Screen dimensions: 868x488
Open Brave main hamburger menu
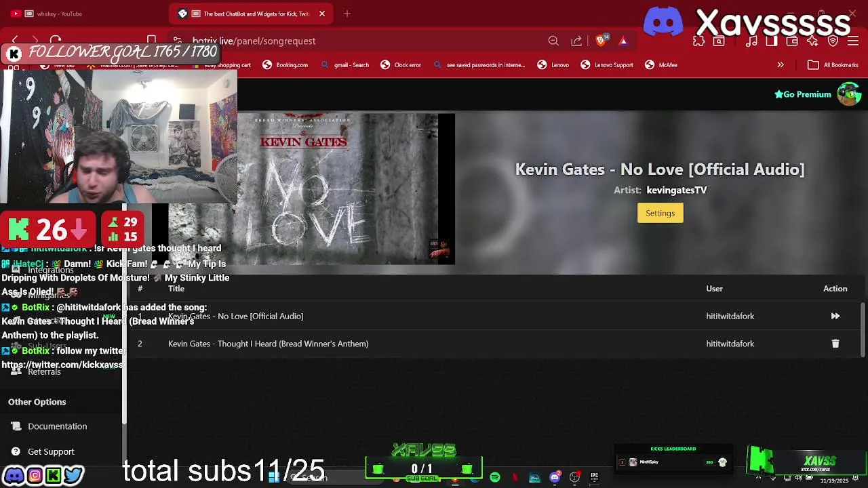(x=853, y=41)
